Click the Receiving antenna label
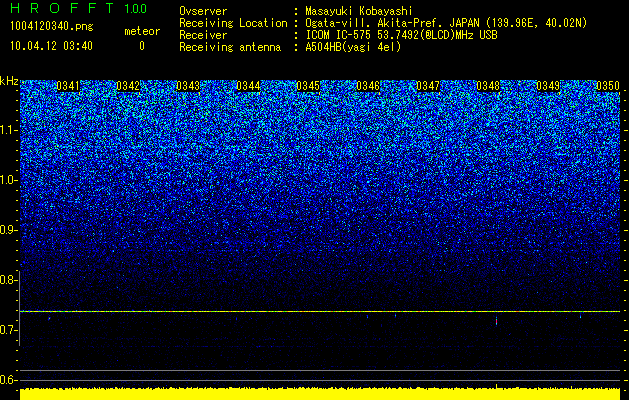The width and height of the screenshot is (629, 400). click(x=230, y=47)
